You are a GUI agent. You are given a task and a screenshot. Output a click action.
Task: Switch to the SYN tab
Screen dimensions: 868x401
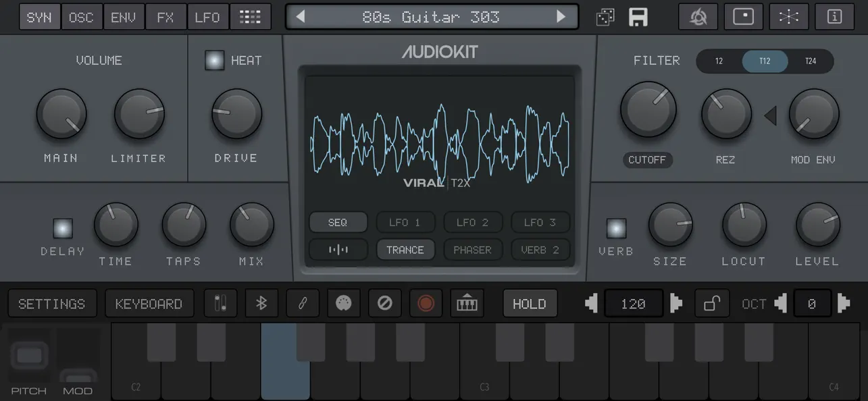click(39, 18)
